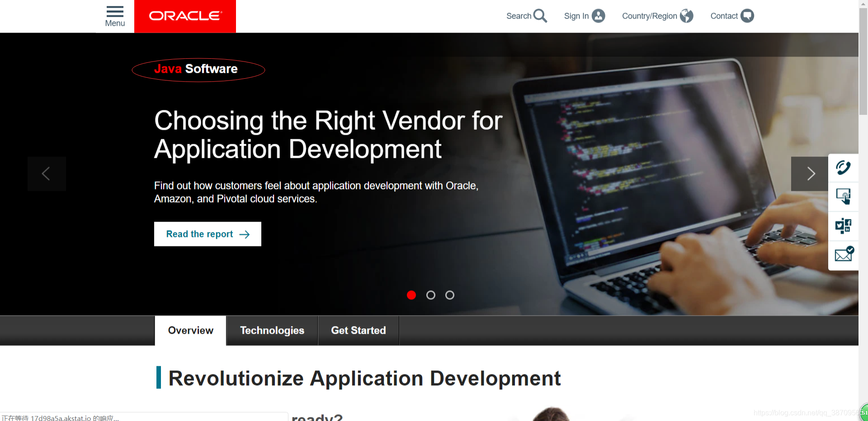
Task: Click the page vertical scrollbar thumb
Action: (863, 61)
